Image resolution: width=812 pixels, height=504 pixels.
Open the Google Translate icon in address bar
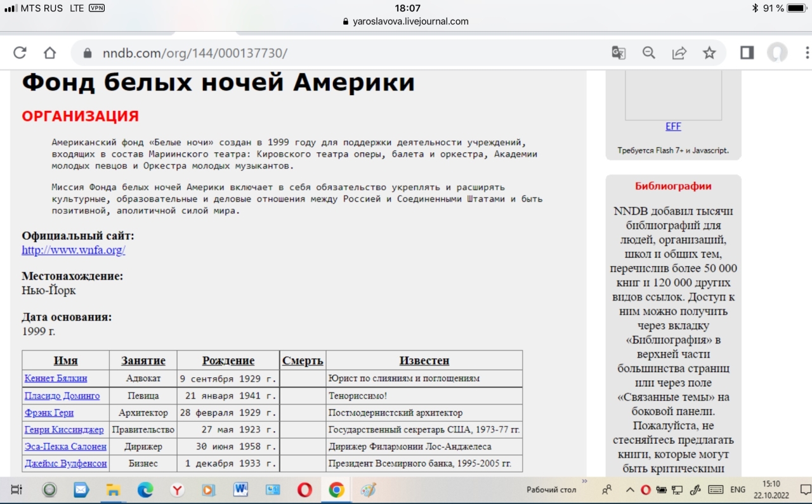[x=619, y=53]
